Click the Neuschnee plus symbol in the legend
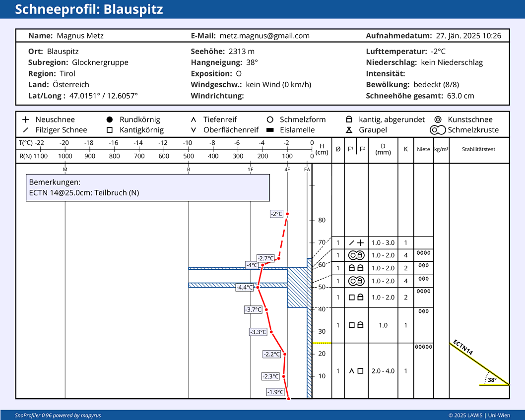The width and height of the screenshot is (525, 420). 26,120
